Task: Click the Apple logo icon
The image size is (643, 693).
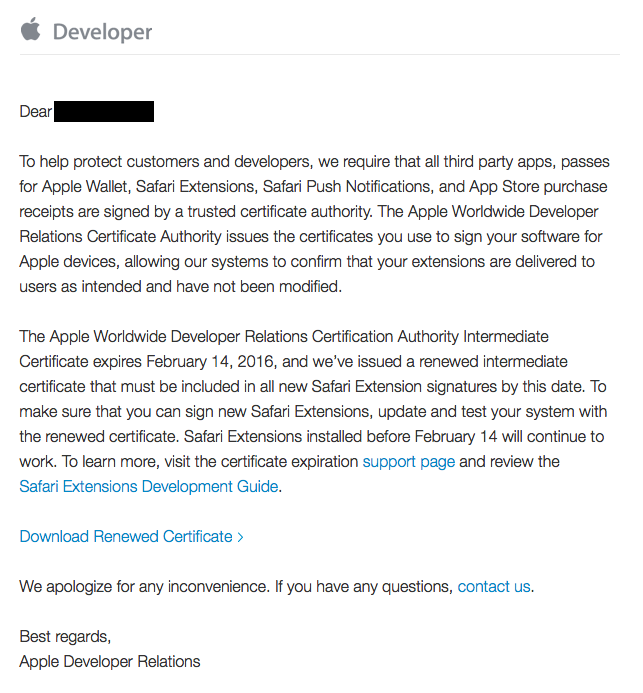Action: coord(30,29)
